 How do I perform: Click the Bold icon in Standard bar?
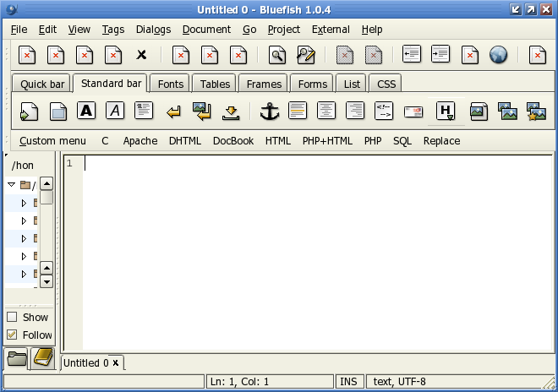85,111
